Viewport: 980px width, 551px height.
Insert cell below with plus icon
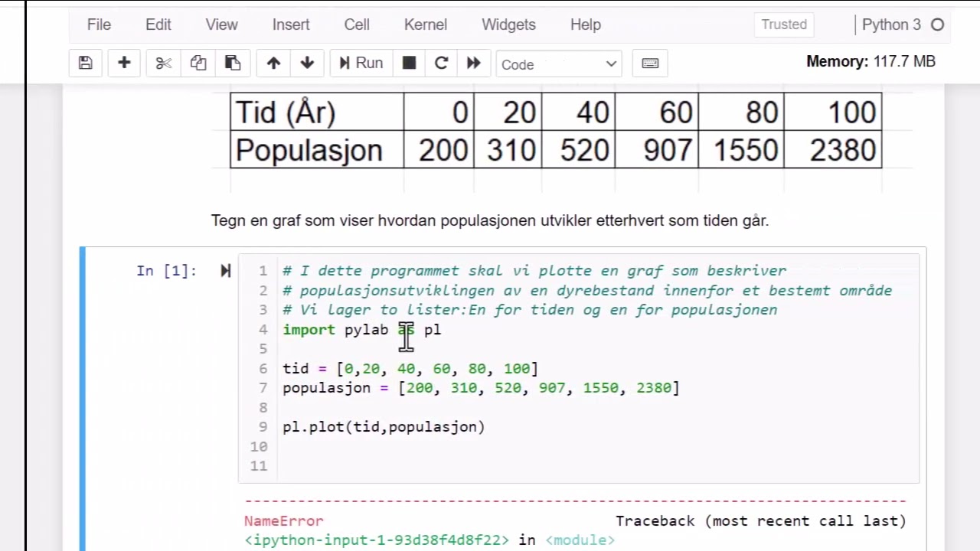pyautogui.click(x=124, y=63)
